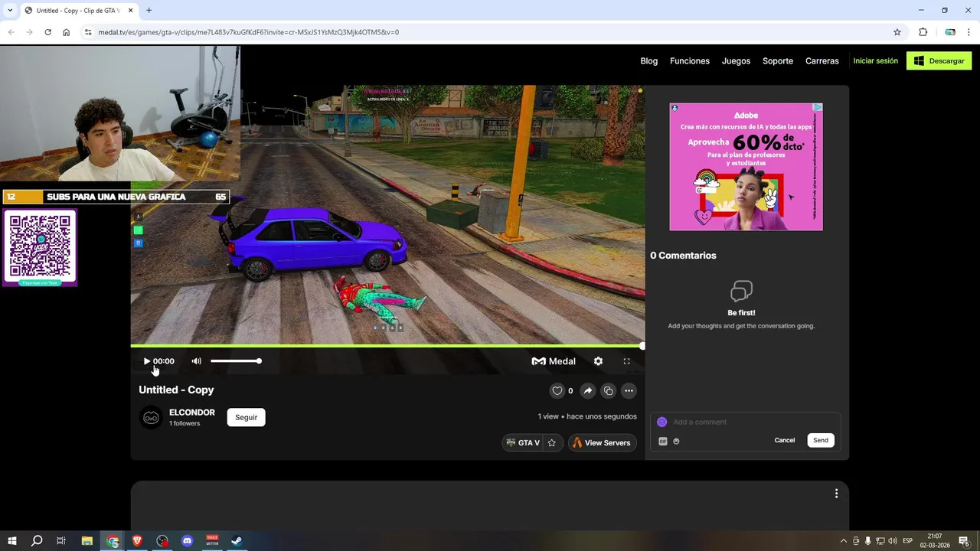The image size is (980, 551).
Task: Share the clip with arrow icon
Action: [587, 391]
